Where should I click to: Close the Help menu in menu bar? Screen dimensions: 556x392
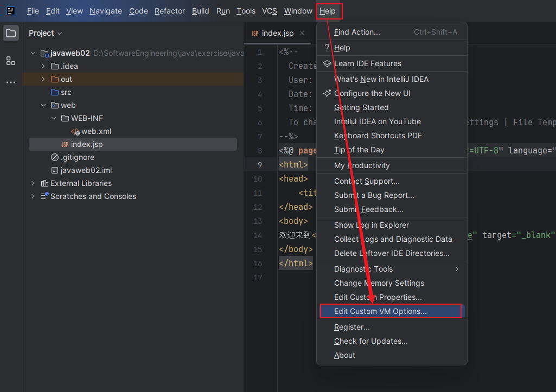327,11
